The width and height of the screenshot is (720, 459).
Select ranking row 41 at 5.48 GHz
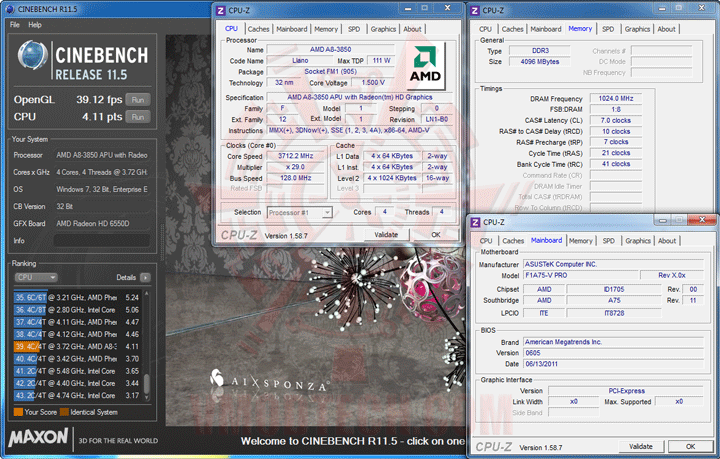77,371
